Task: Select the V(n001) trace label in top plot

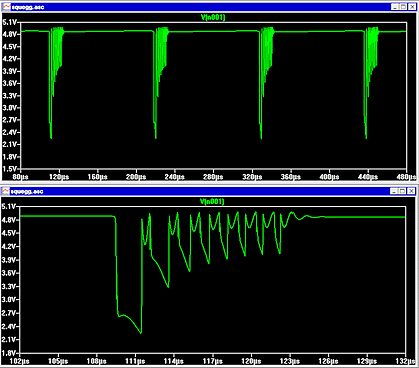Action: (x=213, y=17)
